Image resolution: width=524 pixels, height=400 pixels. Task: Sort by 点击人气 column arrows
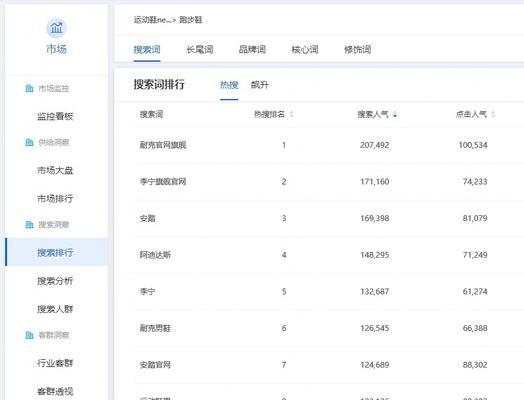493,114
